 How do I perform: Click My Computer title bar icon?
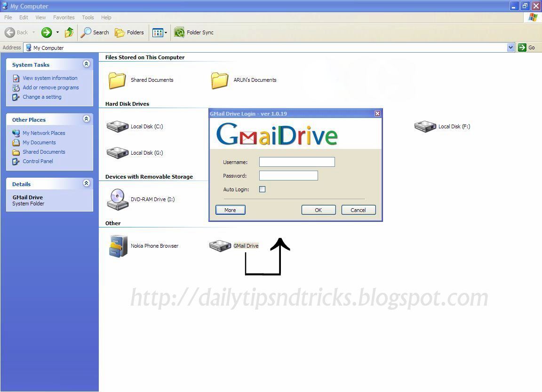tap(5, 6)
